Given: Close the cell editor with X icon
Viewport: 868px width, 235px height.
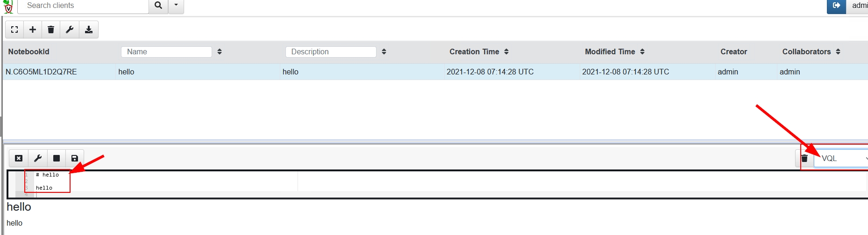Looking at the screenshot, I should [19, 158].
